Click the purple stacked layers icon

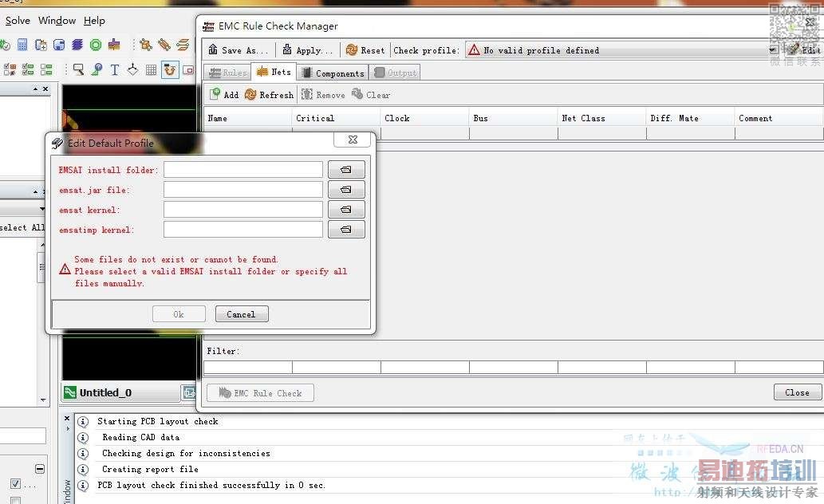pyautogui.click(x=77, y=45)
